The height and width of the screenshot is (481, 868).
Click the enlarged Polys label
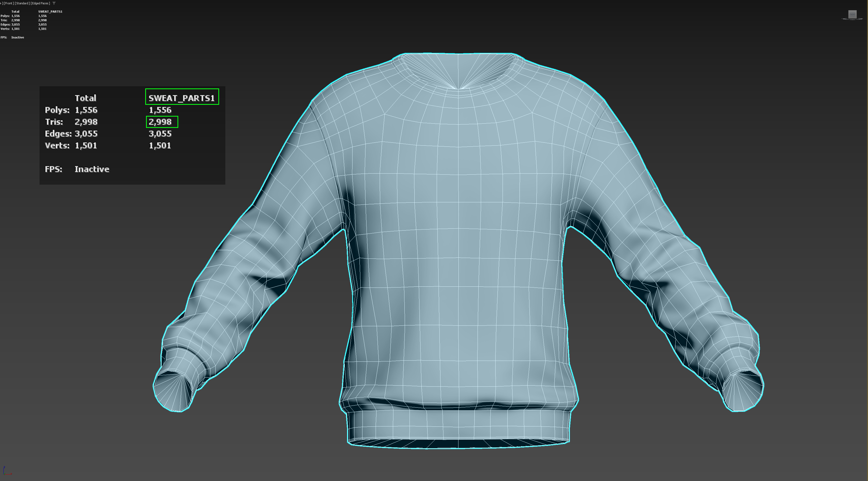57,110
